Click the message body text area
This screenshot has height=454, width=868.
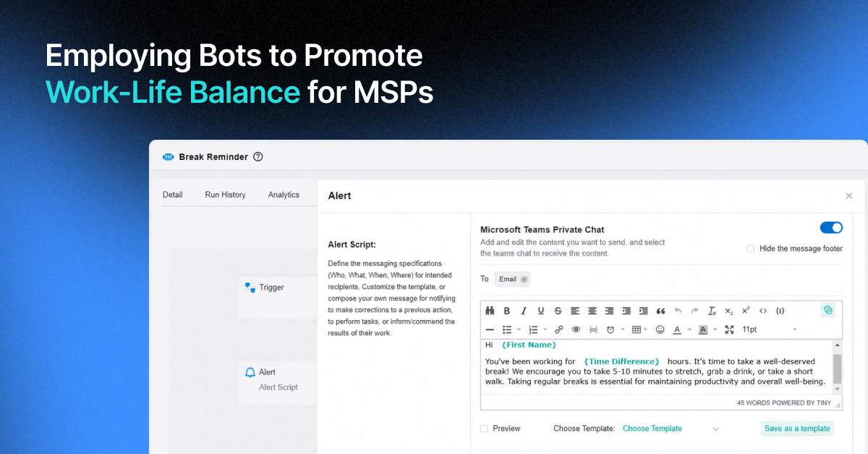coord(657,367)
